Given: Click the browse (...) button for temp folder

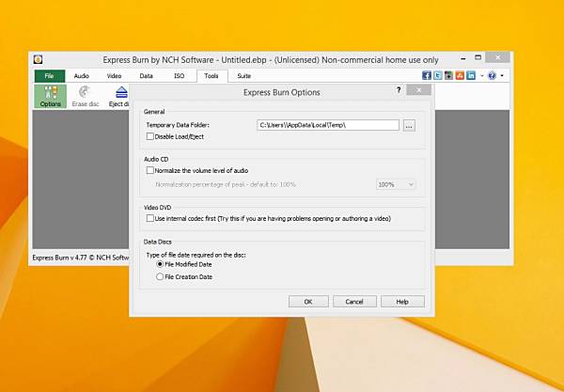Looking at the screenshot, I should [x=409, y=126].
